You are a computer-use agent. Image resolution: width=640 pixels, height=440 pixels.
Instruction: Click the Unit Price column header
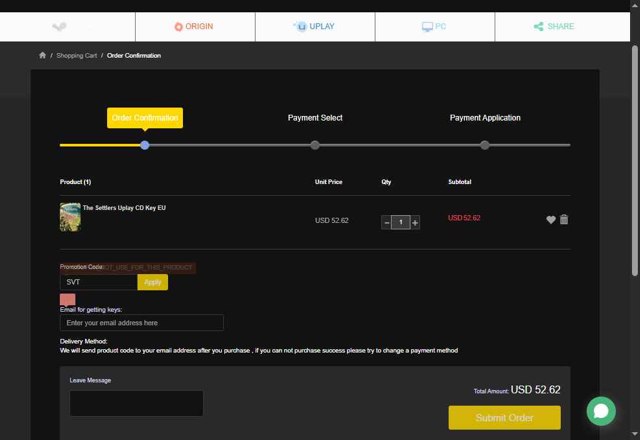[329, 182]
